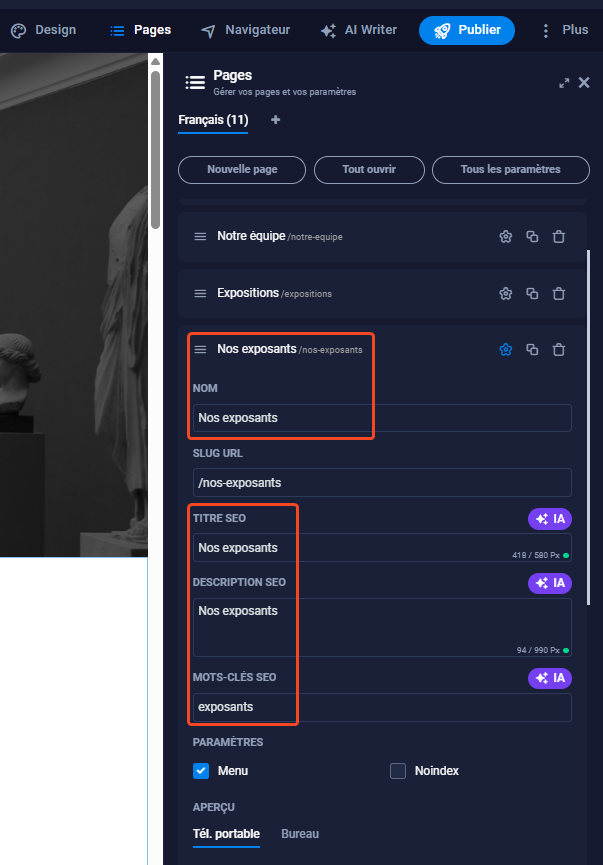The image size is (603, 865).
Task: Delete the Nos exposants page
Action: [559, 349]
